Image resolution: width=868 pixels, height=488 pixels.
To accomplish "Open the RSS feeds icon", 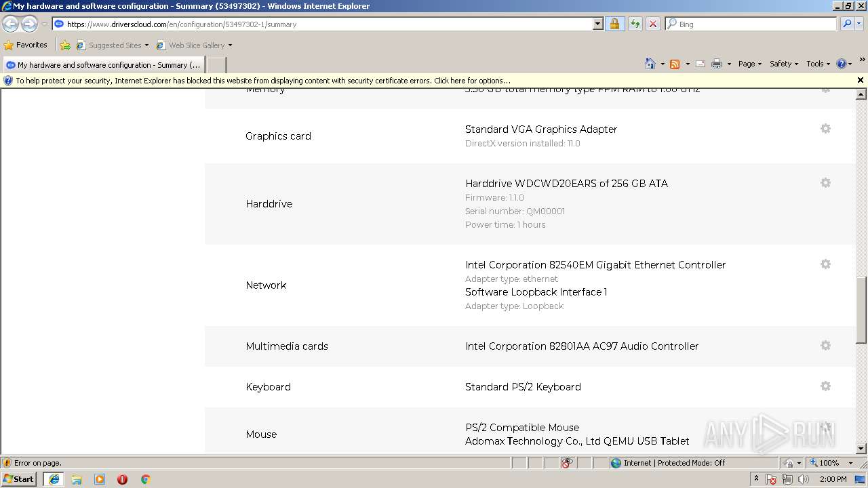I will pyautogui.click(x=675, y=64).
